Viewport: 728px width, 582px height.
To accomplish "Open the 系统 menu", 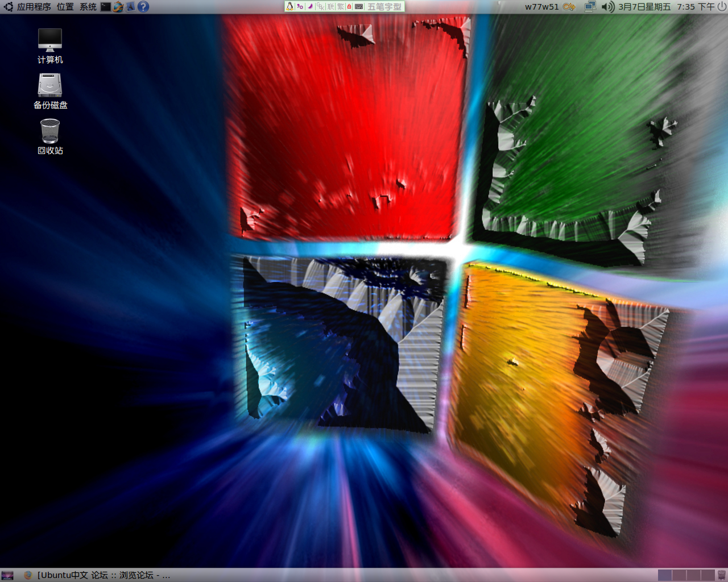I will [x=88, y=7].
